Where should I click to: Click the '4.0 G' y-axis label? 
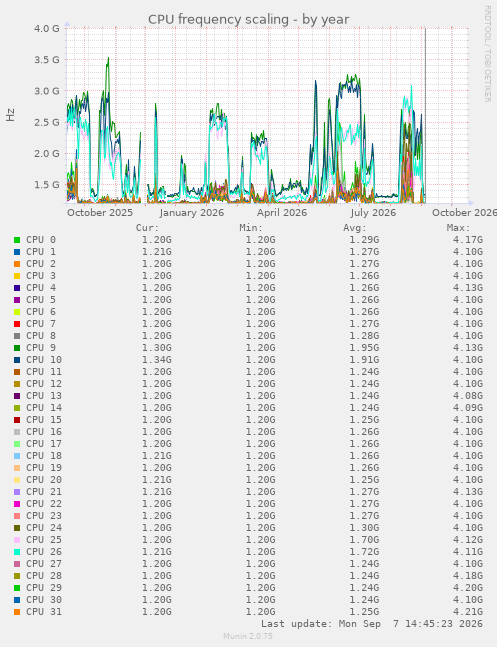[47, 28]
